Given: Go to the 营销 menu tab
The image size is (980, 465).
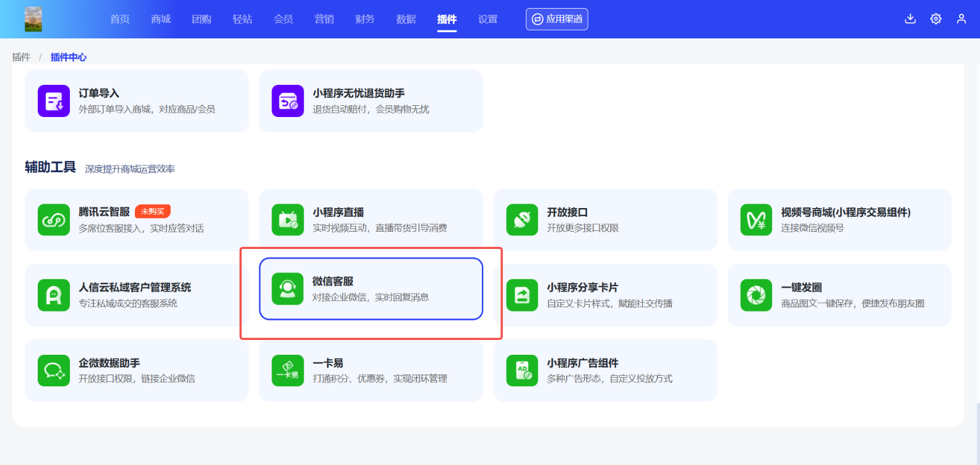Looking at the screenshot, I should click(324, 19).
